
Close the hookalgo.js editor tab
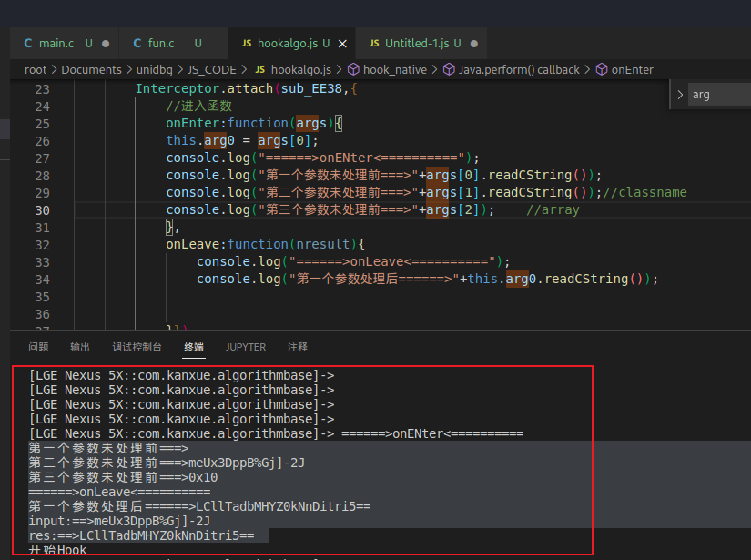coord(342,44)
